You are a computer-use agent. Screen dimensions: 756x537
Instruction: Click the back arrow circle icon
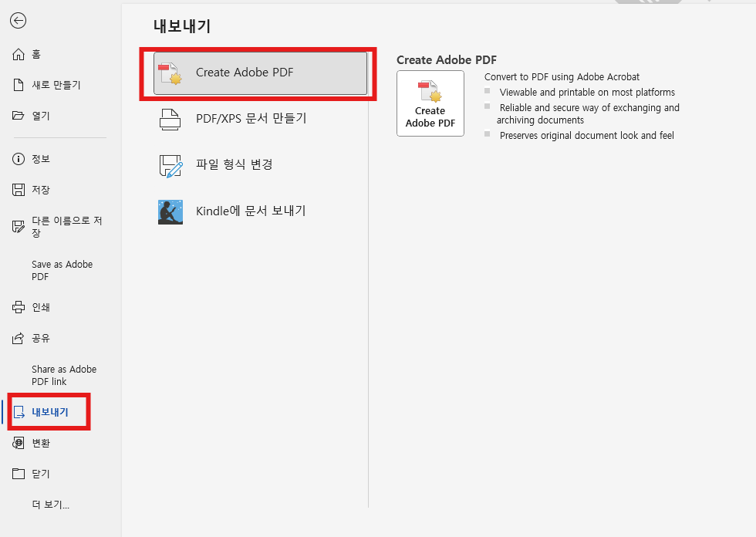pyautogui.click(x=18, y=20)
